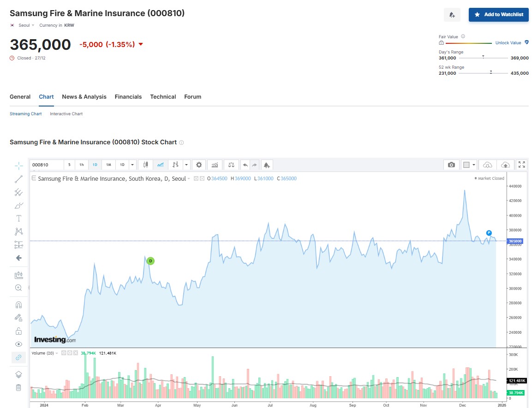
Task: Open the compare symbols scales icon
Action: click(x=231, y=165)
